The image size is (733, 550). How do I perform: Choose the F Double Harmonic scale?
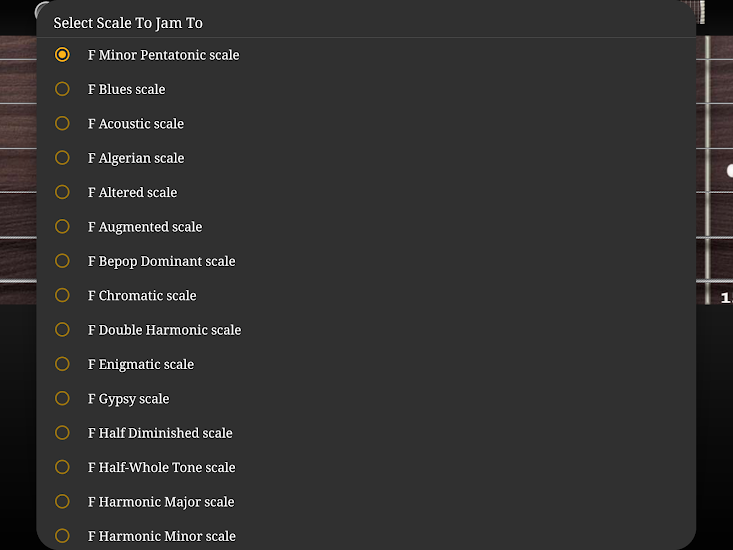click(x=62, y=330)
